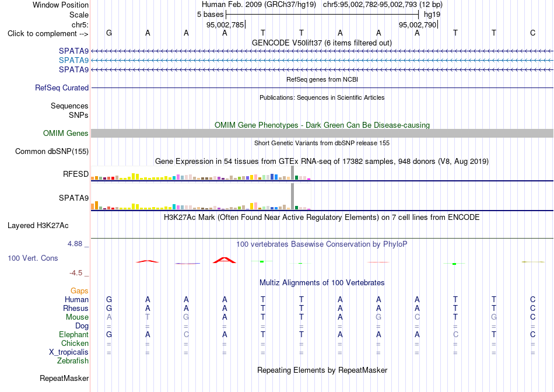The width and height of the screenshot is (554, 392).
Task: Click the -4.5 PhyloP lower limit value
Action: pyautogui.click(x=76, y=272)
